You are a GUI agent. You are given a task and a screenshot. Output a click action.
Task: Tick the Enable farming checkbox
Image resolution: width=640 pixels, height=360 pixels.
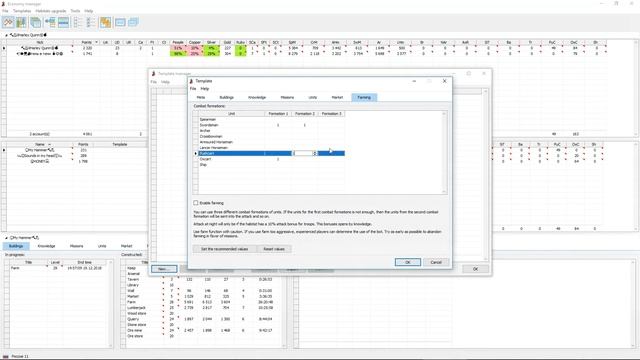[x=196, y=203]
